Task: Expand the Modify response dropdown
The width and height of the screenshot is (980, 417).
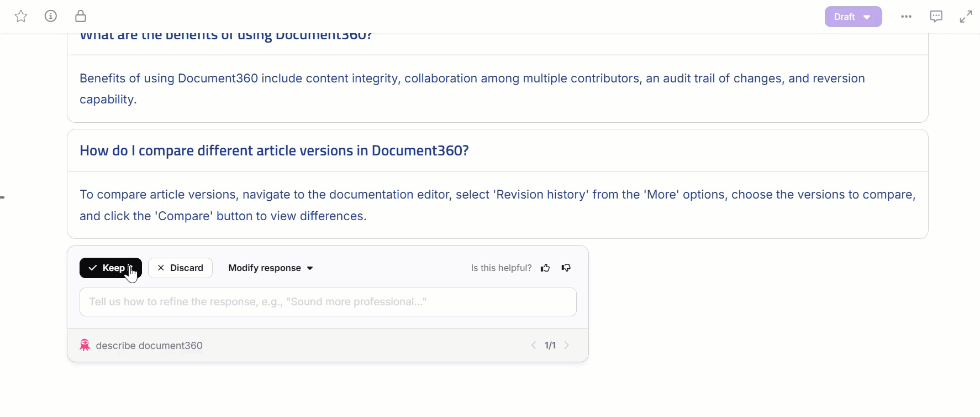Action: click(x=271, y=268)
